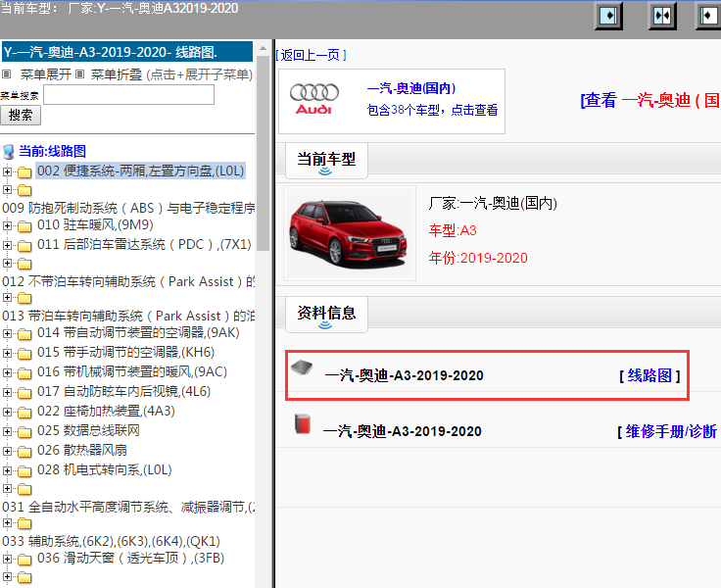Image resolution: width=721 pixels, height=588 pixels.
Task: Open the 一汽-奥迪(国内) brand link
Action: click(411, 88)
